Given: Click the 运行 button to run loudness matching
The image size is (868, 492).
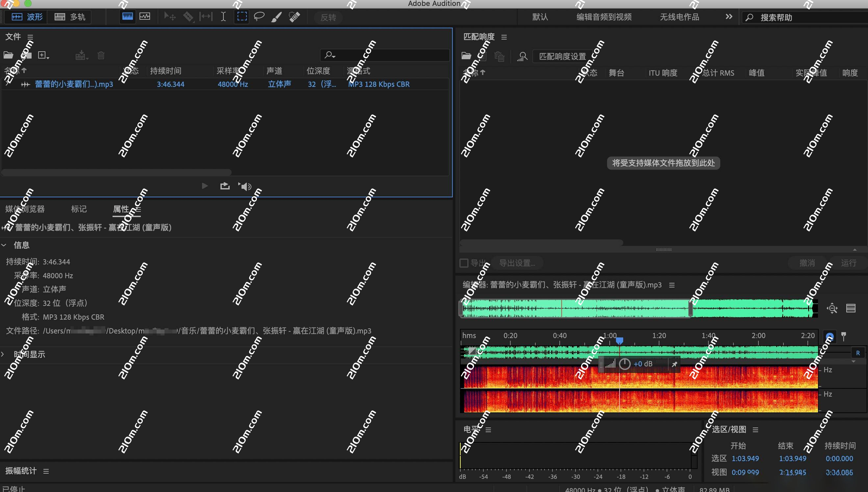Looking at the screenshot, I should (x=848, y=263).
